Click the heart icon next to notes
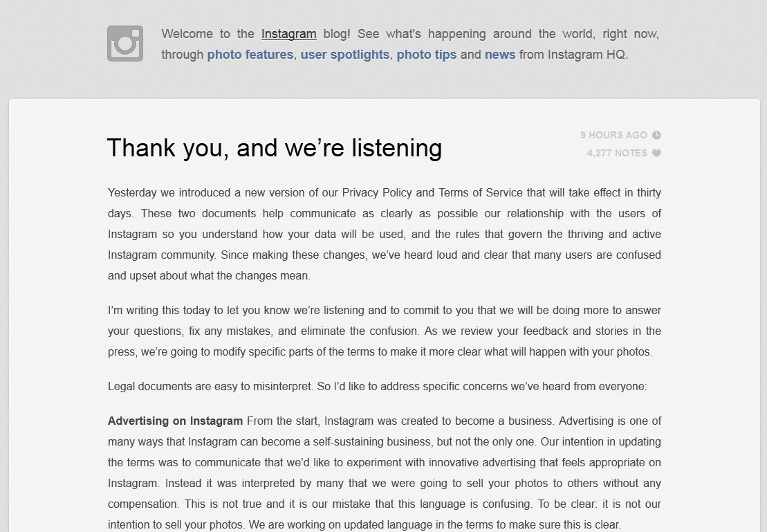767x532 pixels. click(656, 153)
